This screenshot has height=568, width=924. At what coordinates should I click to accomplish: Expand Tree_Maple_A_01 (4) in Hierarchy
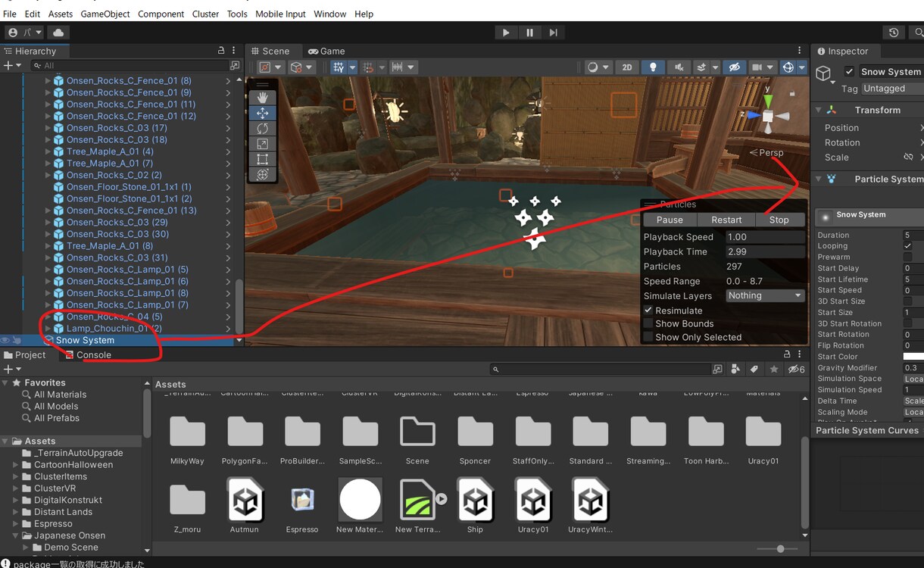point(48,151)
